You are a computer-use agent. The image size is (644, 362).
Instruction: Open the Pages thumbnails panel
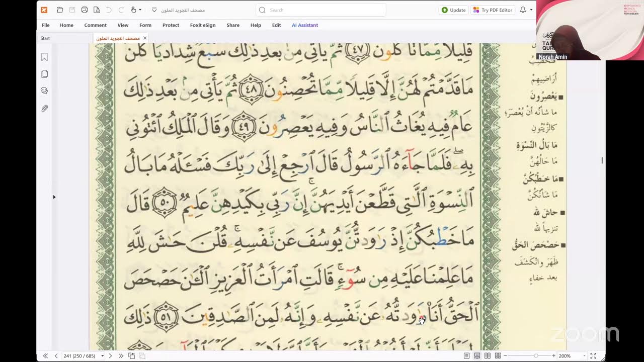pyautogui.click(x=44, y=74)
